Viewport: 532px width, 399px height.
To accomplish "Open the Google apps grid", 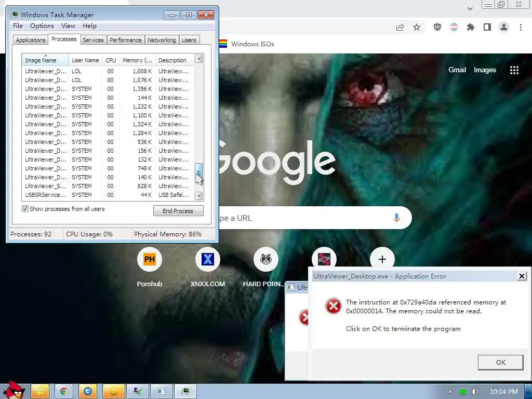I will [x=514, y=70].
